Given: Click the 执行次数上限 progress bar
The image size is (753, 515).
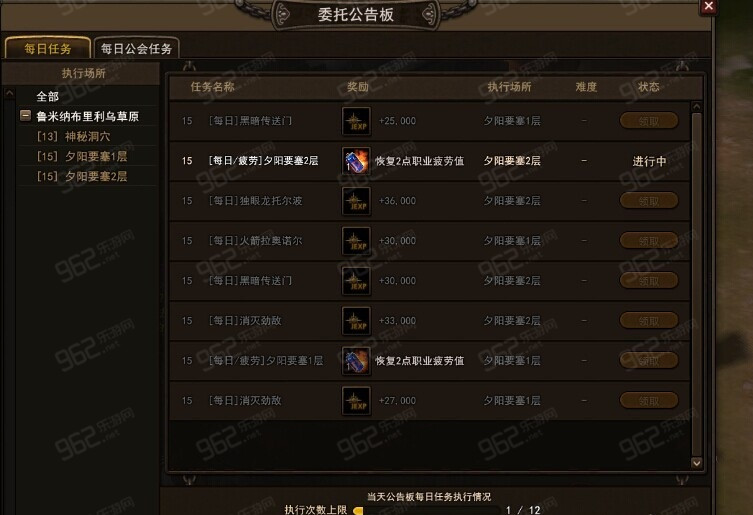Looking at the screenshot, I should [x=427, y=510].
